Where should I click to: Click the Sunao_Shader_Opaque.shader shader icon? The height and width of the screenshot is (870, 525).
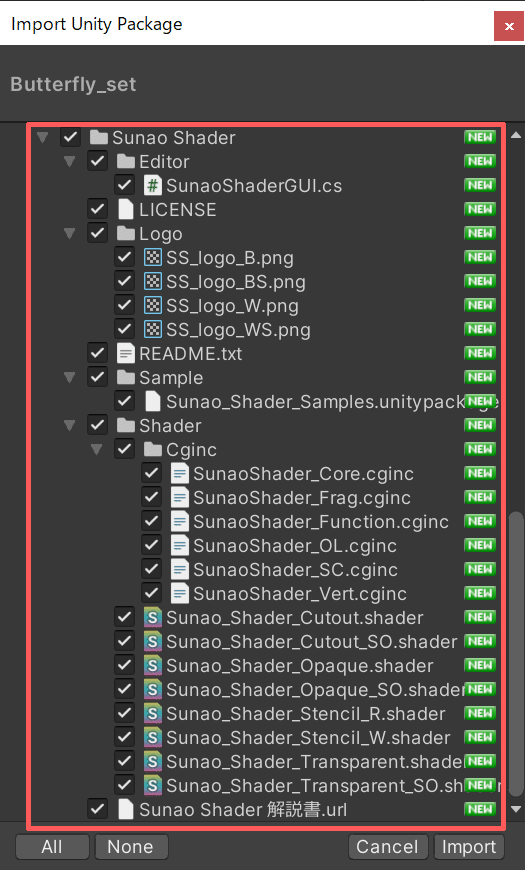[x=153, y=665]
